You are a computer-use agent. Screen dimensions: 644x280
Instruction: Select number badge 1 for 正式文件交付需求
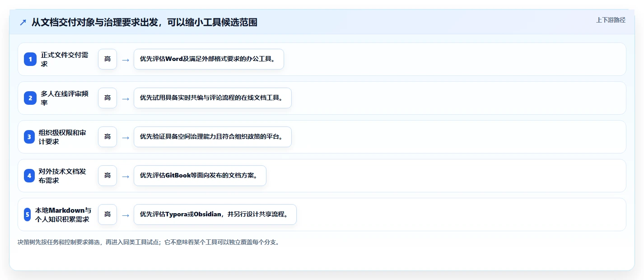30,59
